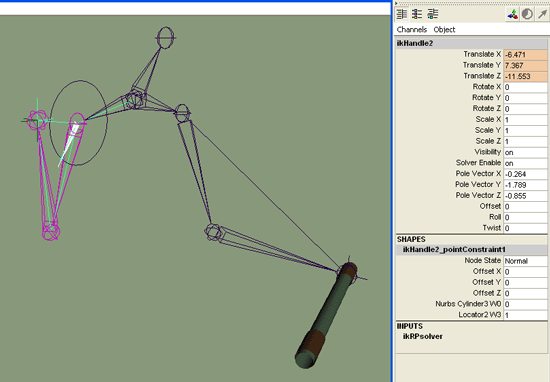Click the Offset Z value under pointConstraint1

click(525, 294)
